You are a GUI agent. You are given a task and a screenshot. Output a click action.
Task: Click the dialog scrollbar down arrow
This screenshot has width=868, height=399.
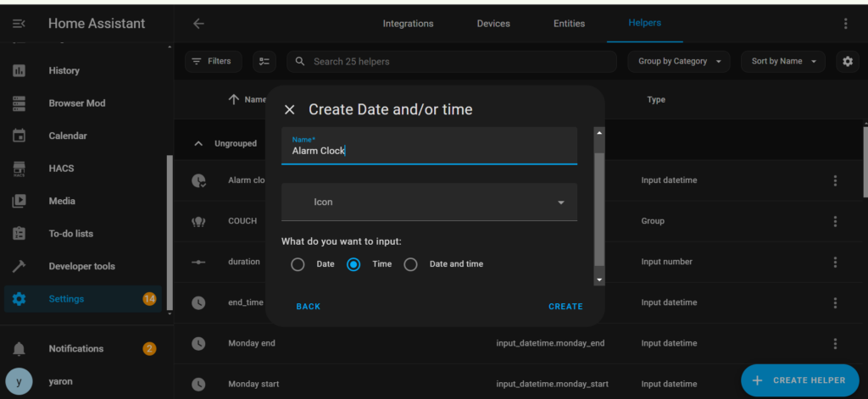[599, 280]
